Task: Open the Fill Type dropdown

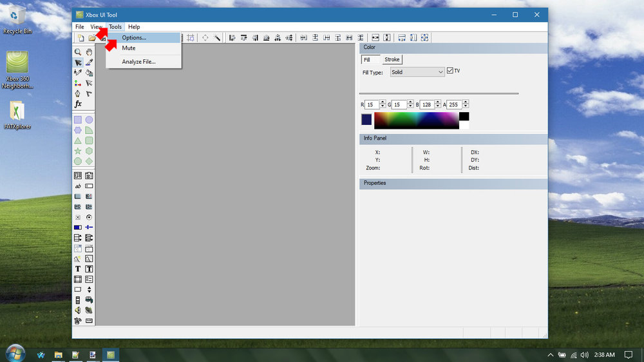Action: [x=417, y=72]
